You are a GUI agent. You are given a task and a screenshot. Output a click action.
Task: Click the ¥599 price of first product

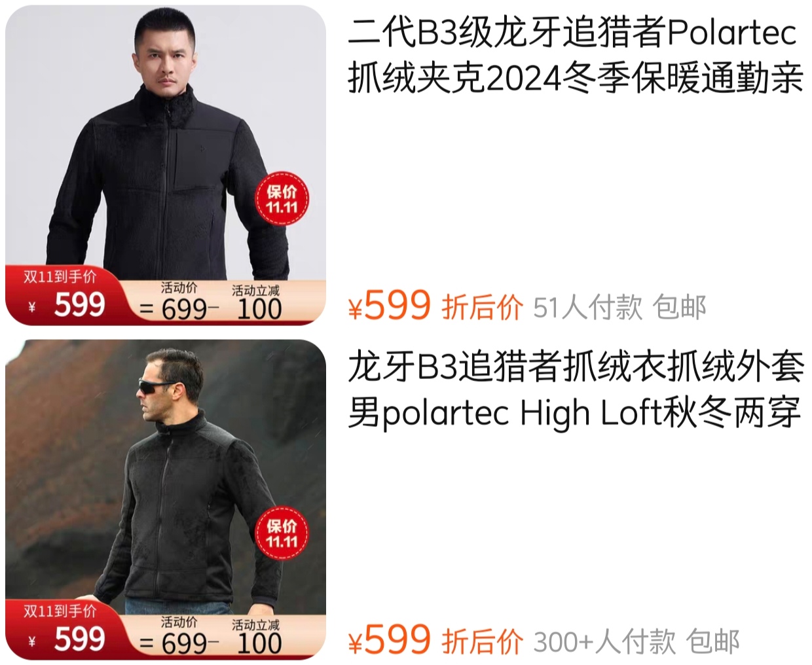pos(390,306)
